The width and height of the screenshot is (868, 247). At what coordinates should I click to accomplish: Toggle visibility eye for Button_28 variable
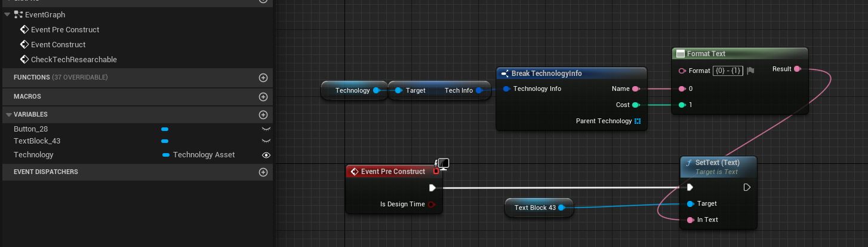pyautogui.click(x=266, y=129)
